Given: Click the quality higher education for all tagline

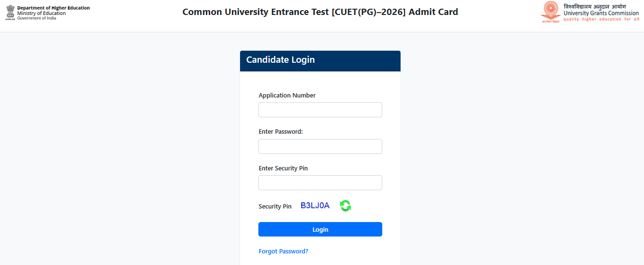Looking at the screenshot, I should 601,19.
